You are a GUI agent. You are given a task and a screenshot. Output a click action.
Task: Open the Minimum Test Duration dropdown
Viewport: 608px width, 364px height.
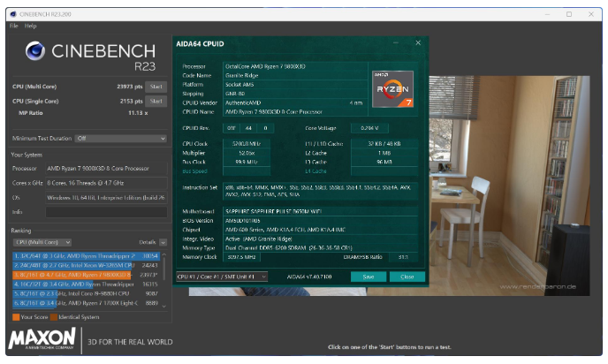[121, 138]
